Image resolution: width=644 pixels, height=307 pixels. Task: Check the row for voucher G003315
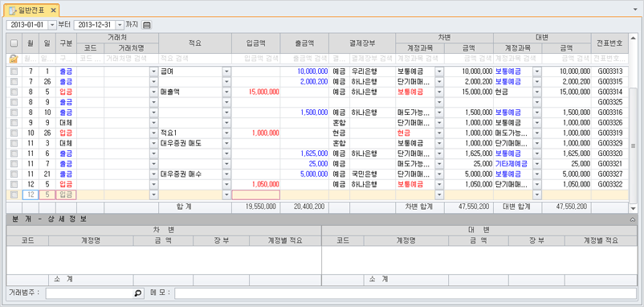coord(14,82)
